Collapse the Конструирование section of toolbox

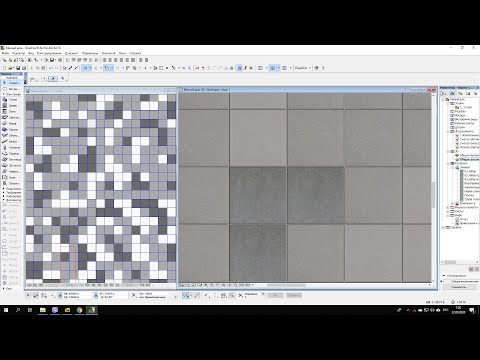point(4,94)
